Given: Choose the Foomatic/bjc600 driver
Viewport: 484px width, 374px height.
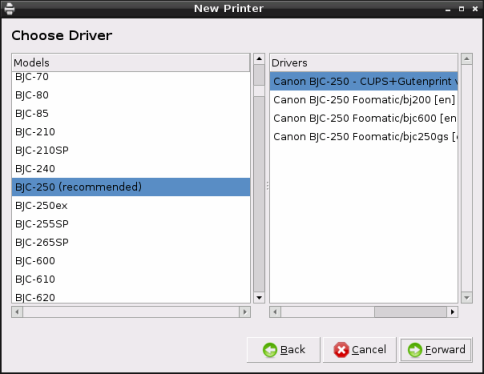Looking at the screenshot, I should [x=364, y=118].
